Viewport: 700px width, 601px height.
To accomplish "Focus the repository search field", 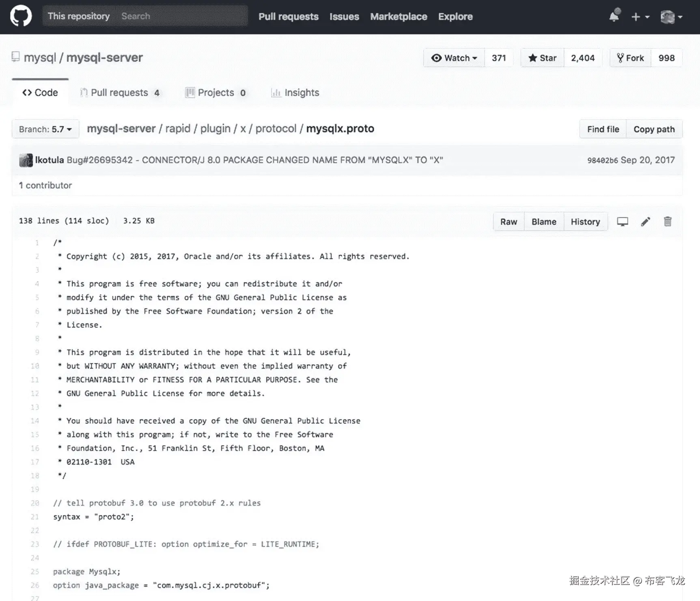I will (183, 16).
